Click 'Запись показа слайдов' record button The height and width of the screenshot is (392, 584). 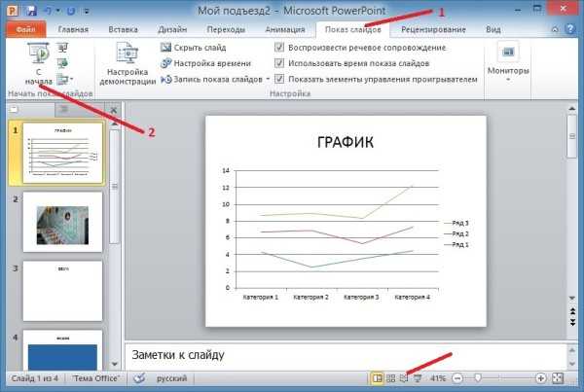click(x=212, y=80)
